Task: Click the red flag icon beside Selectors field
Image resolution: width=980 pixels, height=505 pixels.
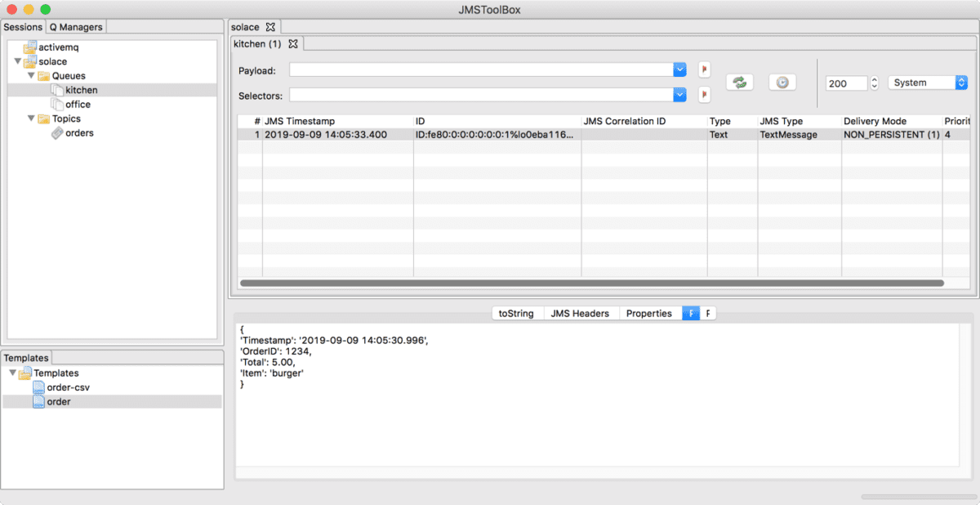Action: 704,95
